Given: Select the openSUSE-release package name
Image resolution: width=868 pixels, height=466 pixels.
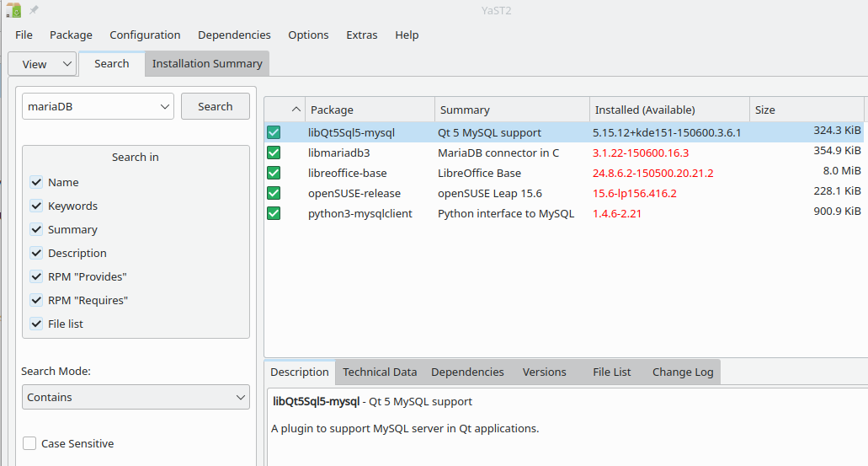Looking at the screenshot, I should (x=354, y=193).
